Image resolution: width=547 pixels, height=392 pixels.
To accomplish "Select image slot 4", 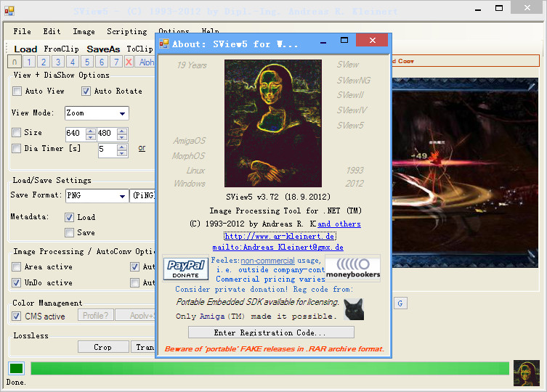I will [x=73, y=62].
